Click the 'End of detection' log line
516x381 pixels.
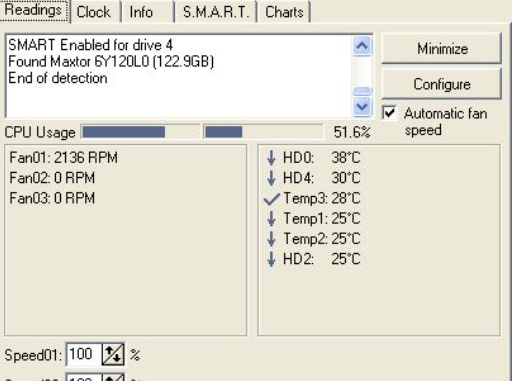tap(58, 78)
